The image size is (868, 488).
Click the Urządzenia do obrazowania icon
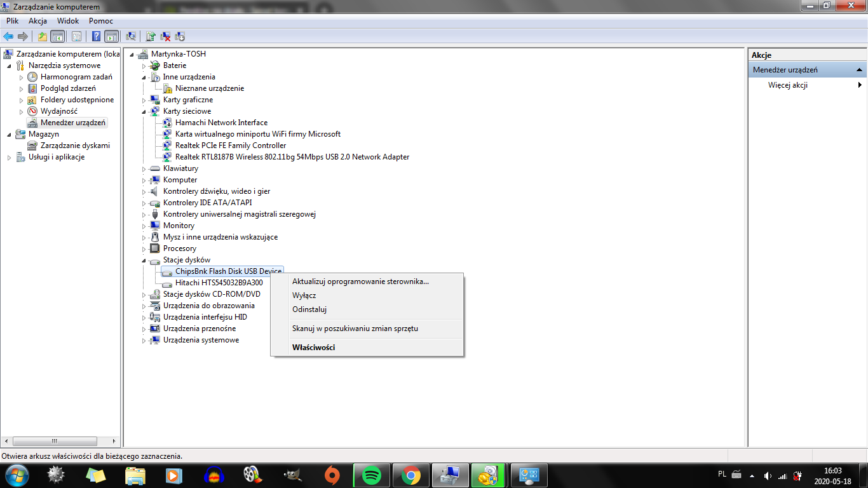154,306
